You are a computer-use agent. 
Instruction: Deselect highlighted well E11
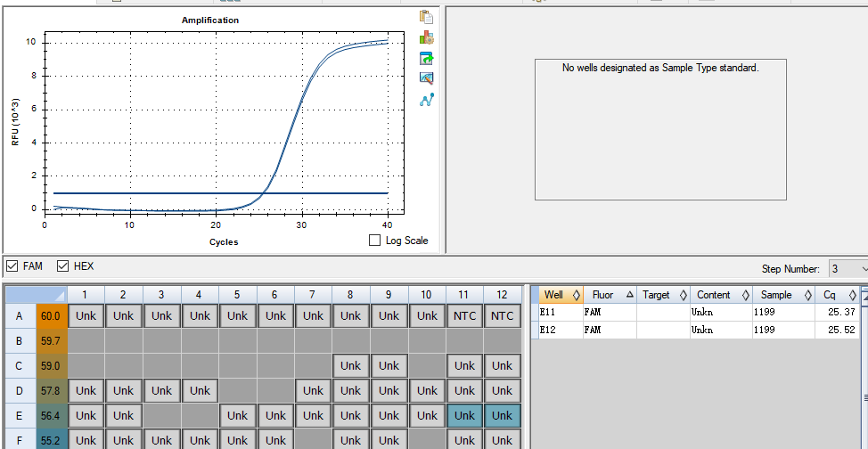(x=464, y=416)
